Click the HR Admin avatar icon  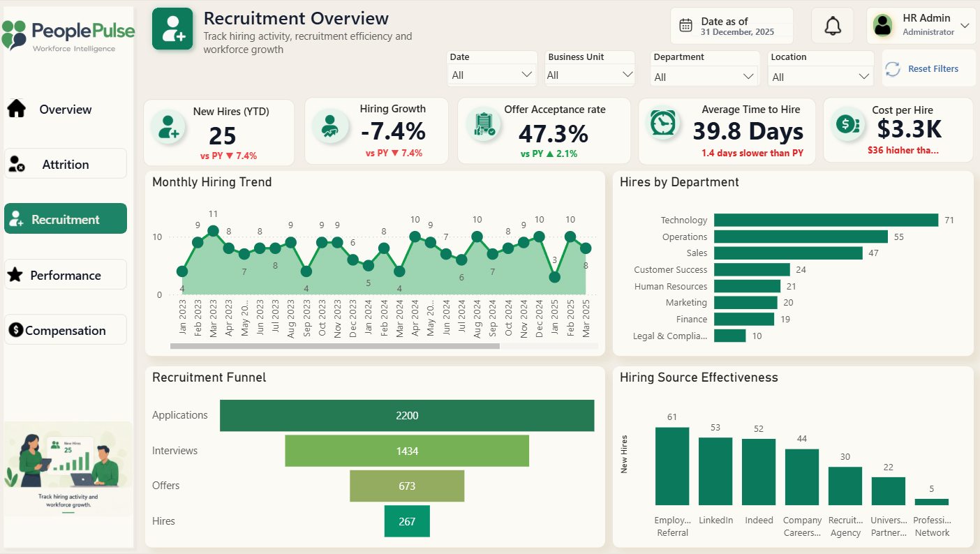(x=883, y=26)
